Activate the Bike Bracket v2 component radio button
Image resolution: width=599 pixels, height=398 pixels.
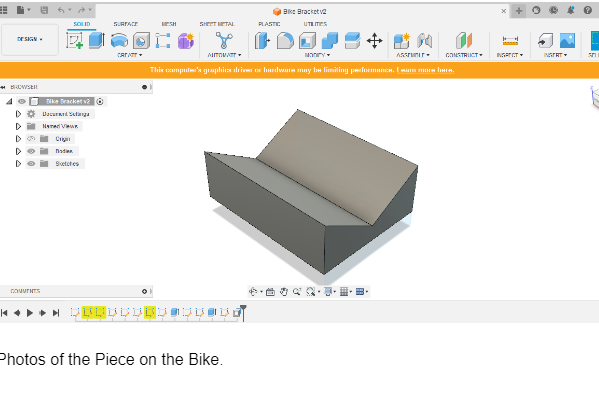[100, 101]
